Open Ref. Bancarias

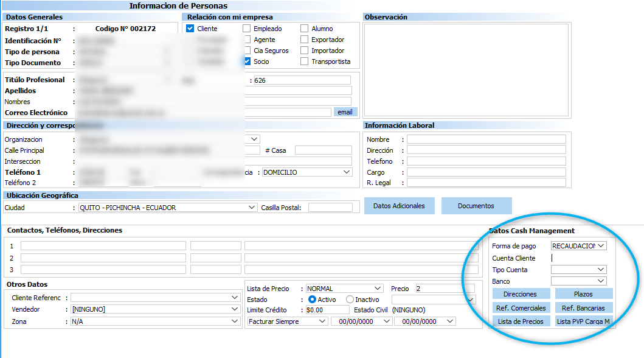[x=583, y=308]
